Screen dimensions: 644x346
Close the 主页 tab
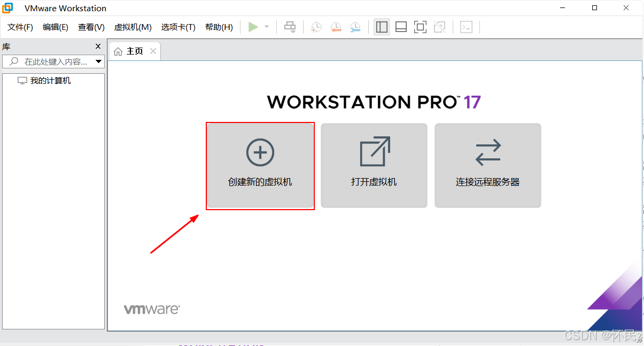point(153,51)
